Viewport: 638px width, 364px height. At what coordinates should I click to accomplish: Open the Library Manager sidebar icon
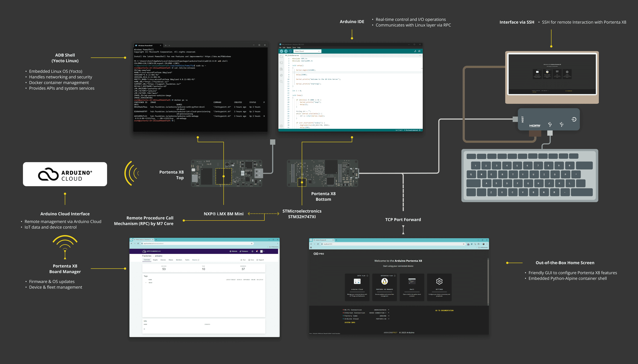coord(281,69)
